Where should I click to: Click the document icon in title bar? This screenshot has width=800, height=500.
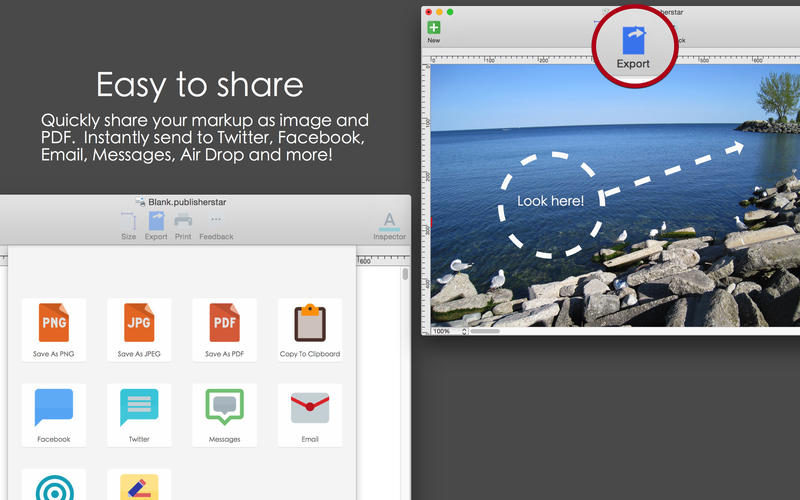click(x=140, y=202)
